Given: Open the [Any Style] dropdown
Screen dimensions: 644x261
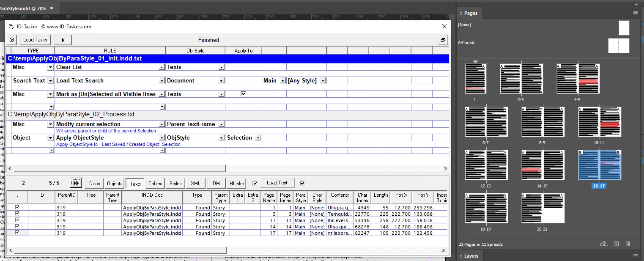Looking at the screenshot, I should (x=323, y=81).
